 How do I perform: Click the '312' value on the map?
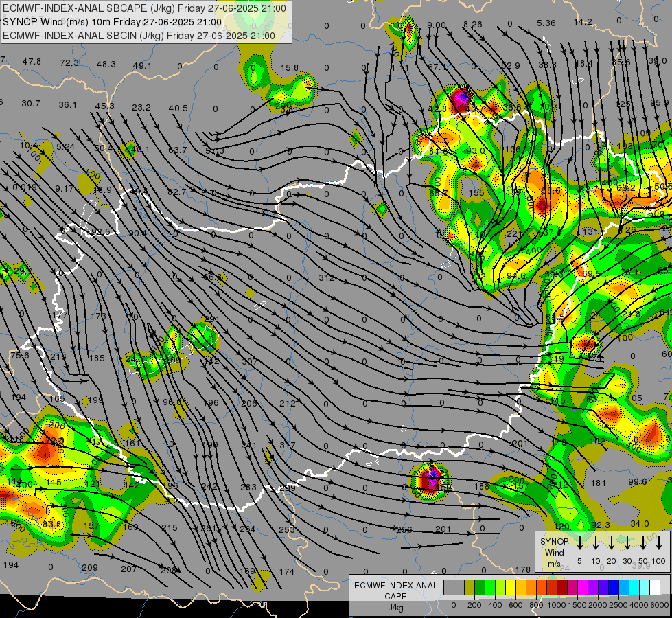pyautogui.click(x=326, y=277)
